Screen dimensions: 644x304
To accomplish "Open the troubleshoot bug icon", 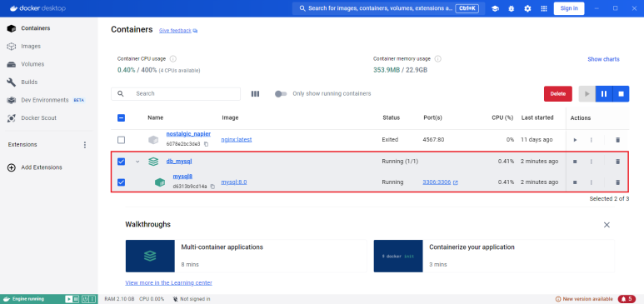I will (x=512, y=8).
